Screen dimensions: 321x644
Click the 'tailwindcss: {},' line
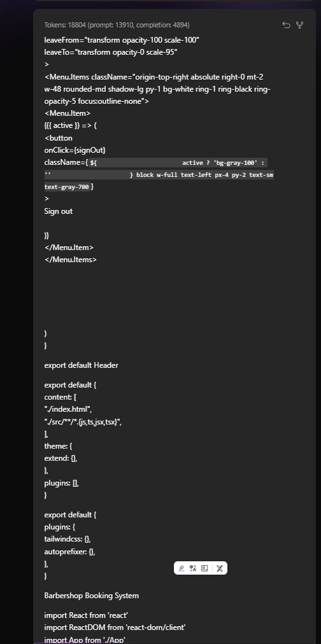pos(70,539)
